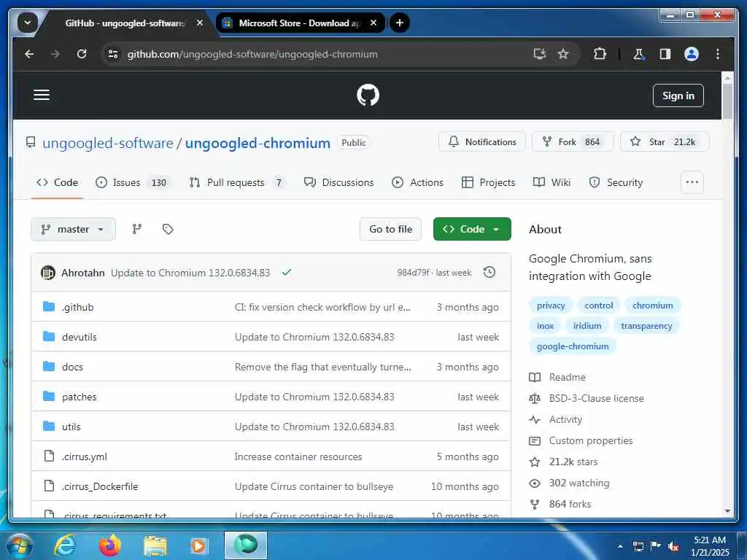Open the Issues tab
Image resolution: width=747 pixels, height=560 pixels.
pos(133,182)
